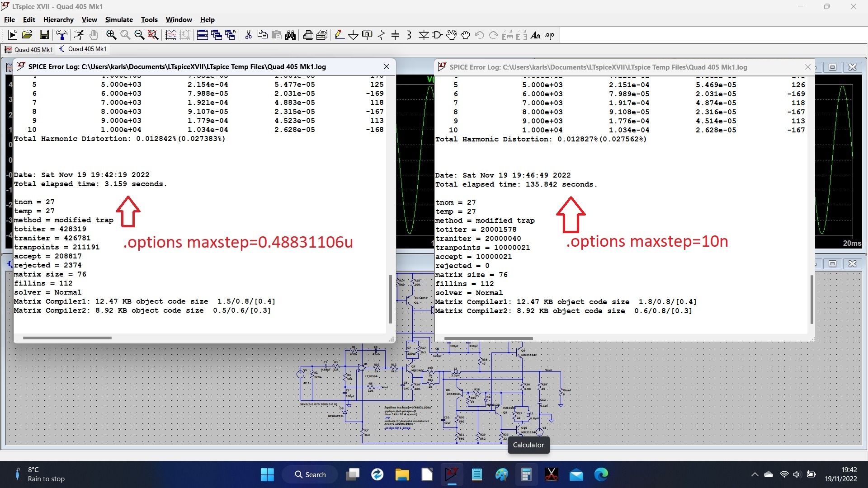Select the Inductor component tool
The image size is (868, 488).
click(409, 35)
